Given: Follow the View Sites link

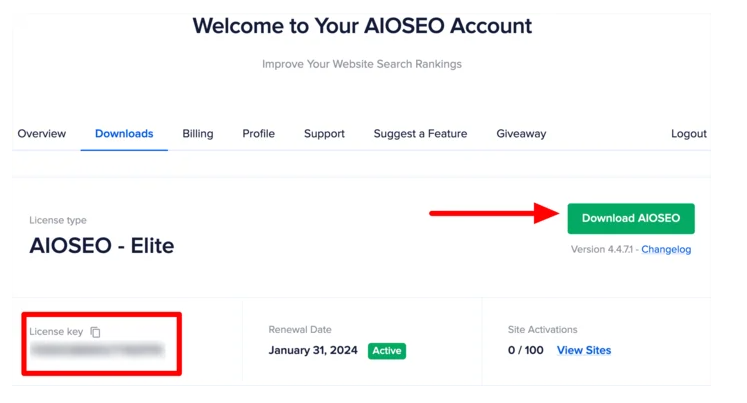Looking at the screenshot, I should [584, 350].
